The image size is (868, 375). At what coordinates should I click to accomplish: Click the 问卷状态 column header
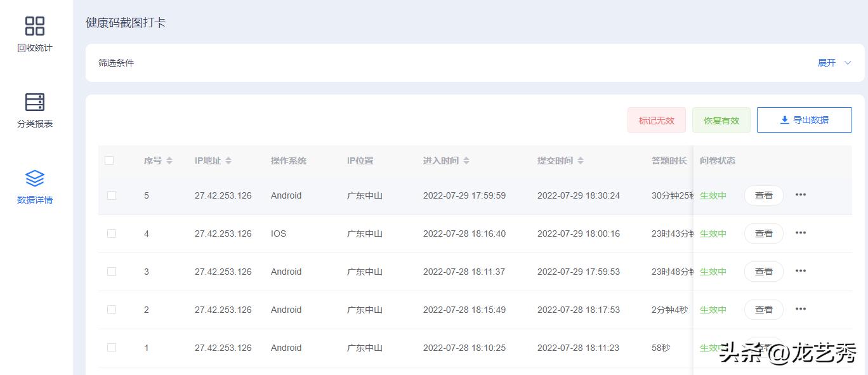[x=718, y=161]
